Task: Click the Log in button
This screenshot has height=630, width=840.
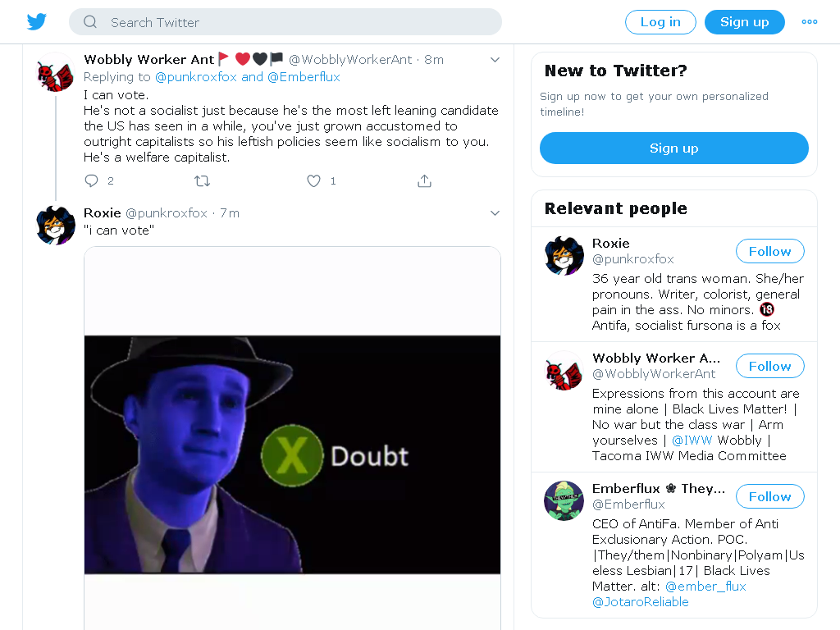Action: (x=660, y=22)
